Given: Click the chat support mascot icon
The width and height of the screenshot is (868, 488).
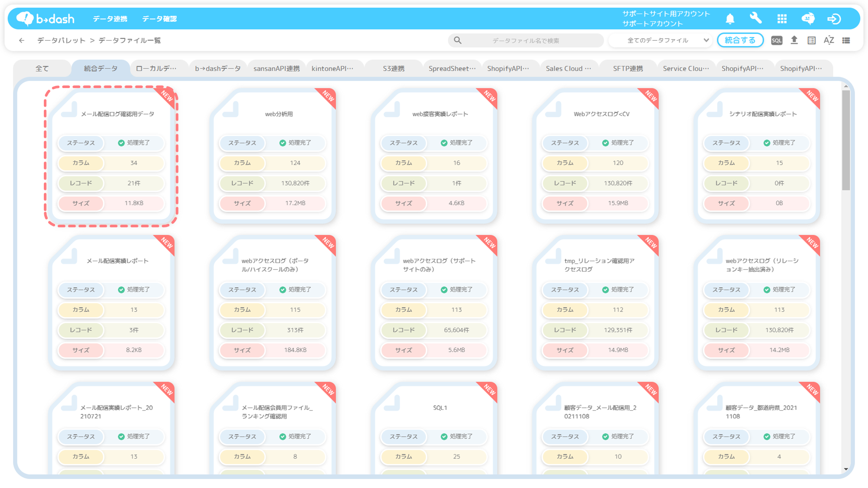Looking at the screenshot, I should (x=808, y=19).
